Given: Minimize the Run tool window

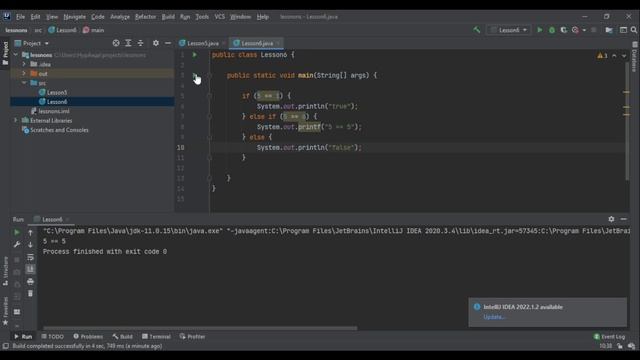Looking at the screenshot, I should (623, 219).
